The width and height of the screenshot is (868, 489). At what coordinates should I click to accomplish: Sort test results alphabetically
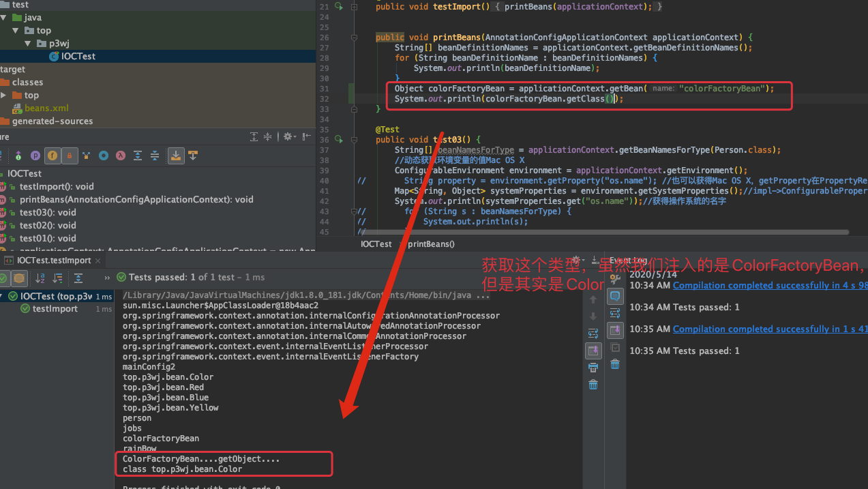(40, 278)
